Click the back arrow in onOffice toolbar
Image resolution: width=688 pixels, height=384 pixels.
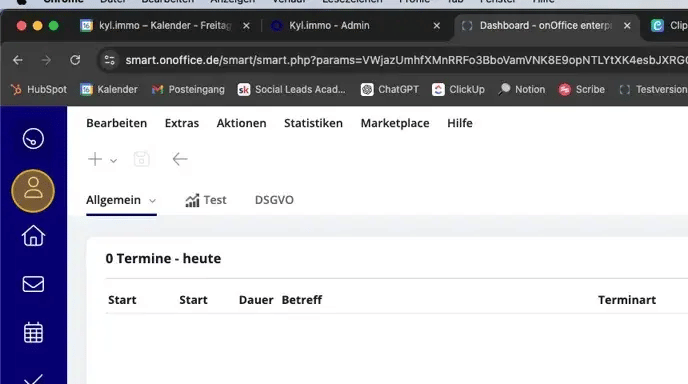[180, 159]
